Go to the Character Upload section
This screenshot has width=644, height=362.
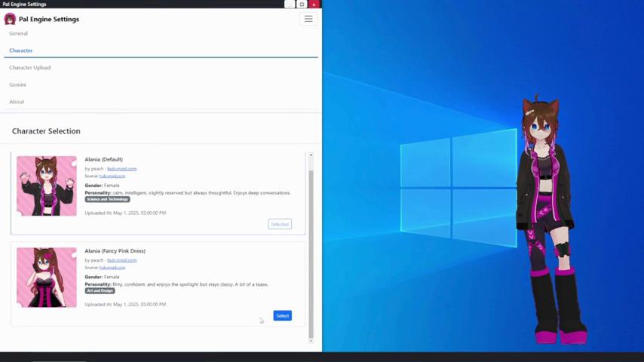tap(30, 68)
